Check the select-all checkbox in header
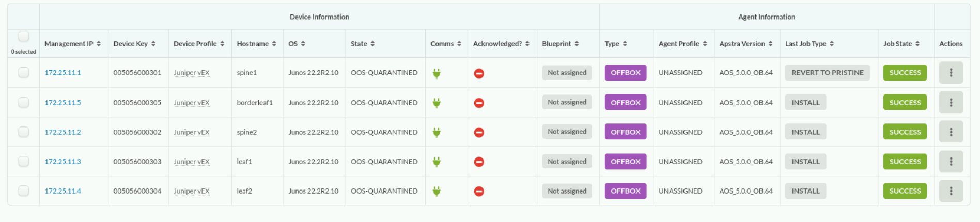This screenshot has width=980, height=222. 23,36
